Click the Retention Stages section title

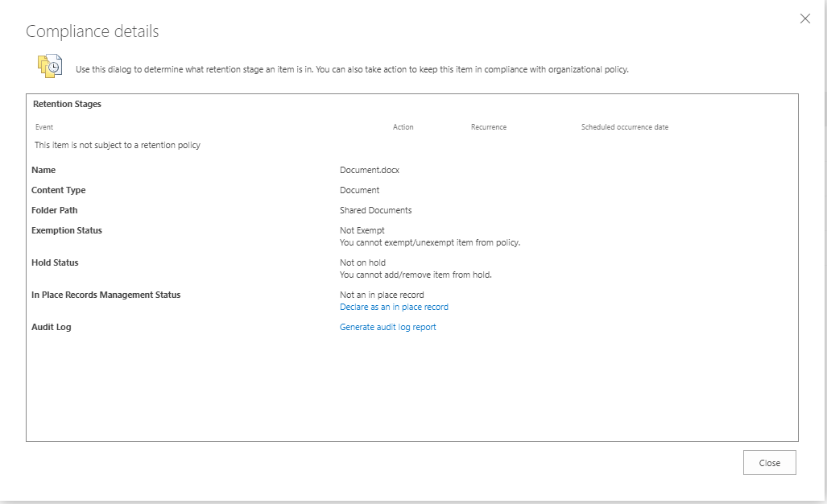click(67, 104)
